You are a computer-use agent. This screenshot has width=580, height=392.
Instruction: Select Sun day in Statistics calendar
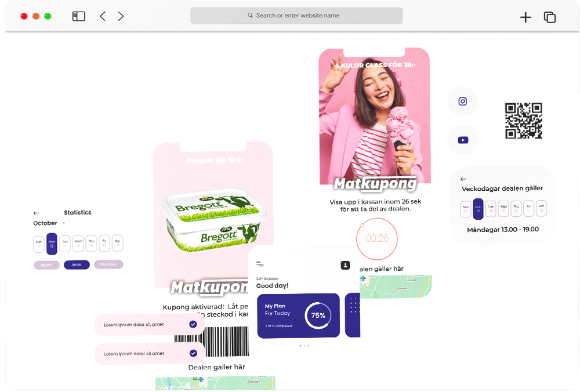(x=38, y=244)
